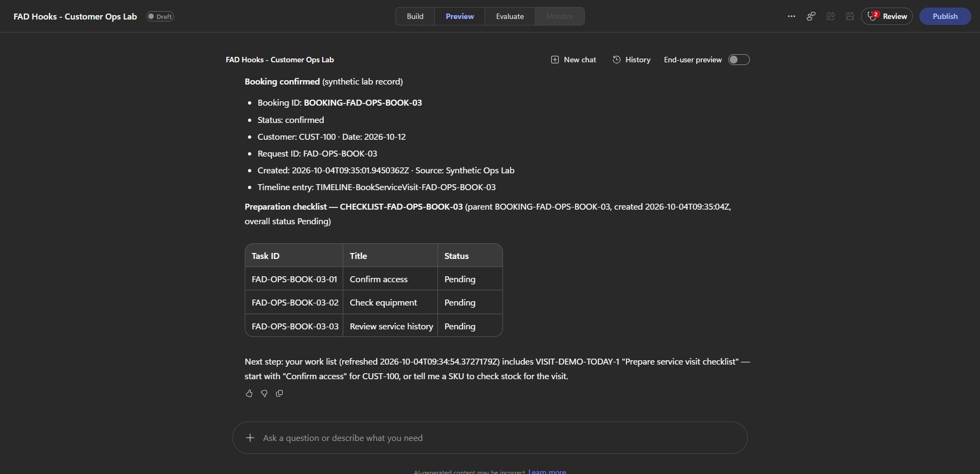This screenshot has height=474, width=980.
Task: Open the Evaluate tab
Action: click(510, 16)
